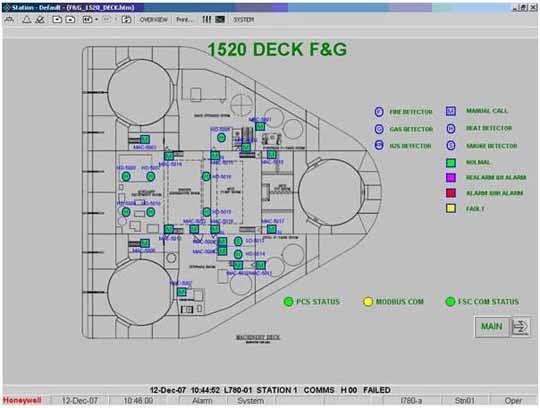Click the Alarm field in status bar
The image size is (540, 408).
[202, 401]
